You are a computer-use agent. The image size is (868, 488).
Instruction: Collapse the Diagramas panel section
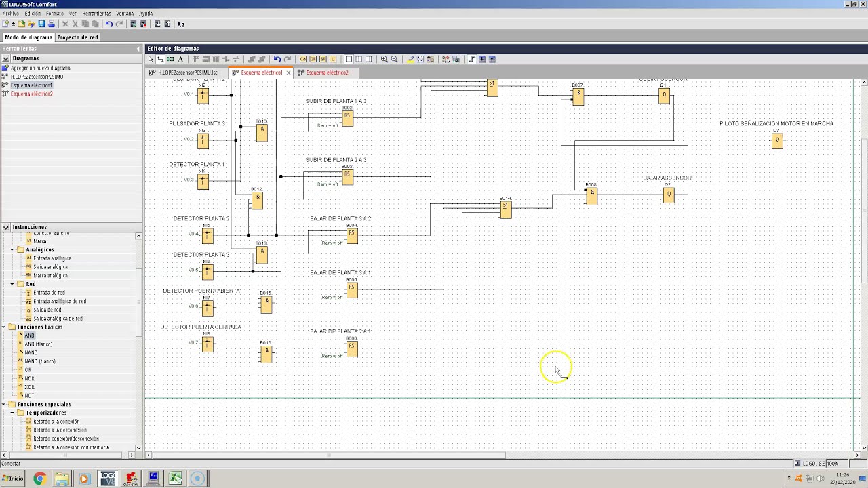[x=6, y=58]
